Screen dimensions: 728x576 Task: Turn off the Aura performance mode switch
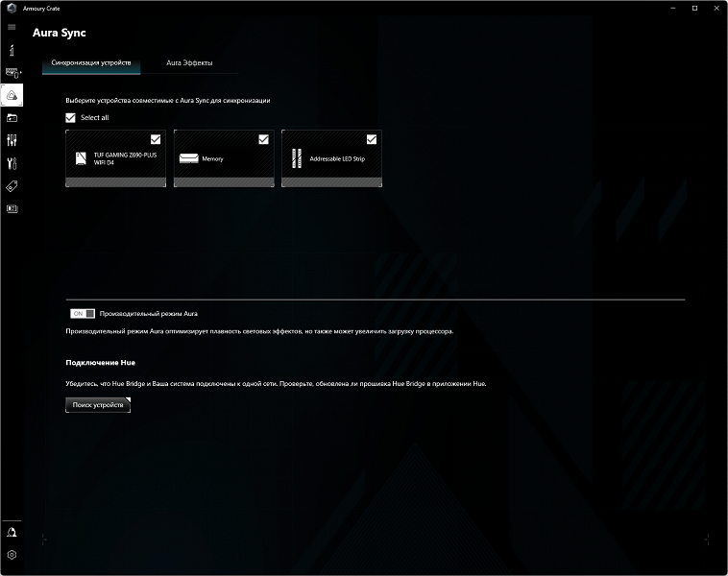pyautogui.click(x=83, y=314)
